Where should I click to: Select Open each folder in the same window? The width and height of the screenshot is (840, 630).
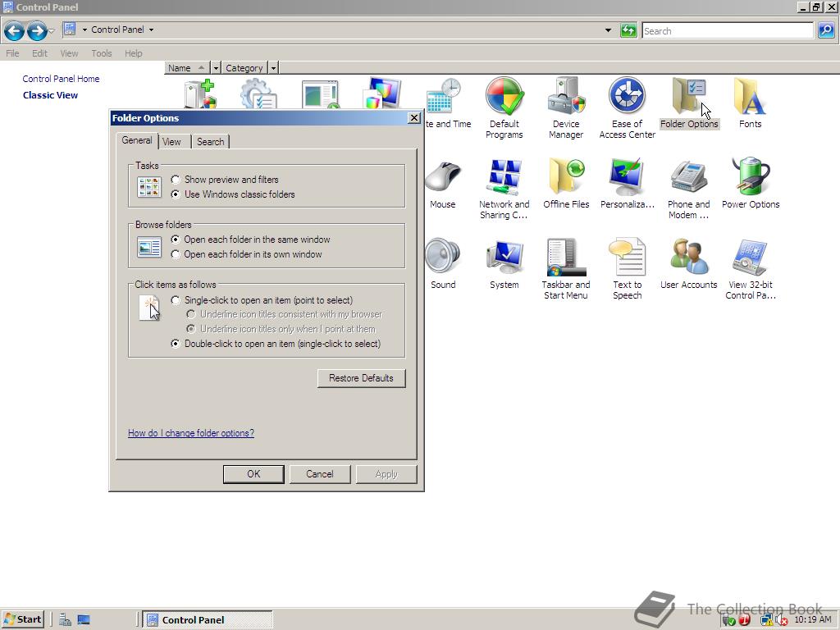coord(176,240)
